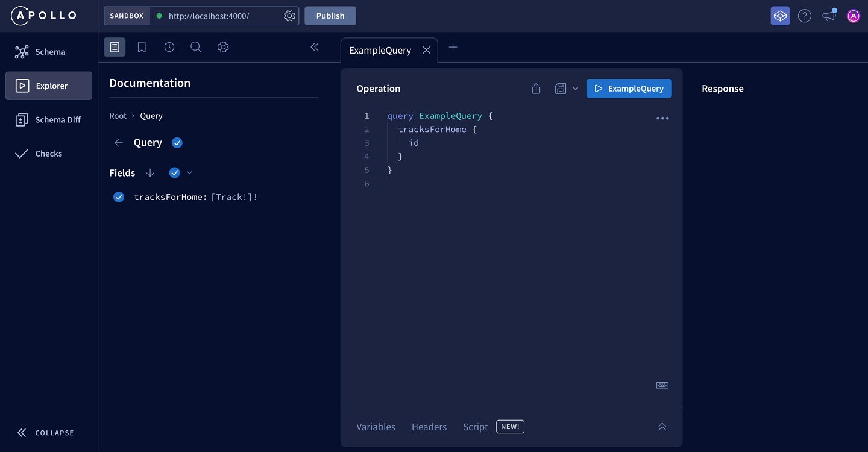Collapse the Documentation panel
Image resolution: width=868 pixels, height=452 pixels.
[x=315, y=47]
